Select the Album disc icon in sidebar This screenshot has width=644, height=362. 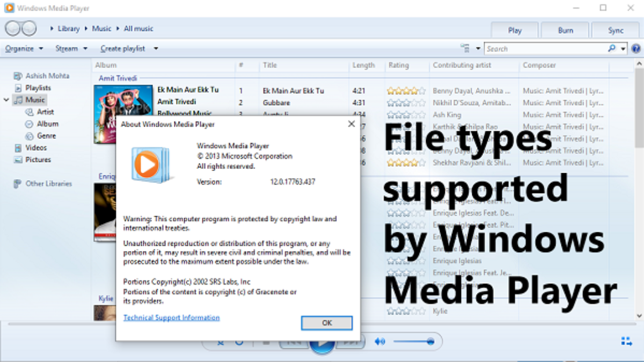[x=30, y=124]
